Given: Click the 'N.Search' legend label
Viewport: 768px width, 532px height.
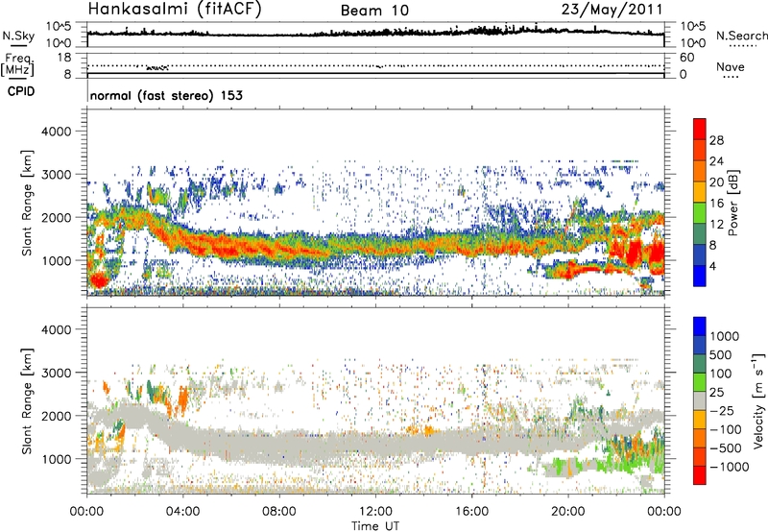Looking at the screenshot, I should pos(742,36).
